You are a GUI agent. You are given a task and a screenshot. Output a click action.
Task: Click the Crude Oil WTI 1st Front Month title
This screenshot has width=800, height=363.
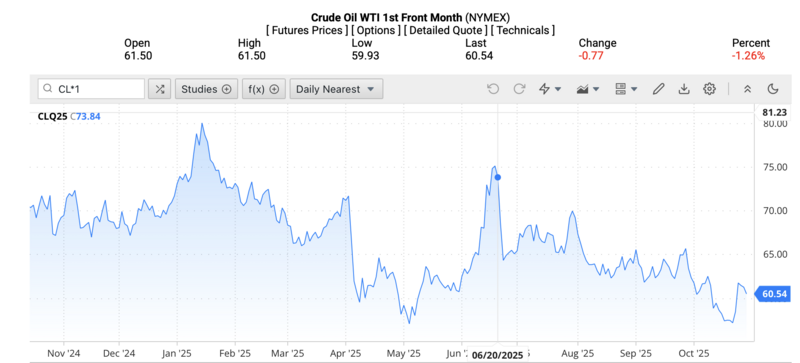click(x=387, y=17)
